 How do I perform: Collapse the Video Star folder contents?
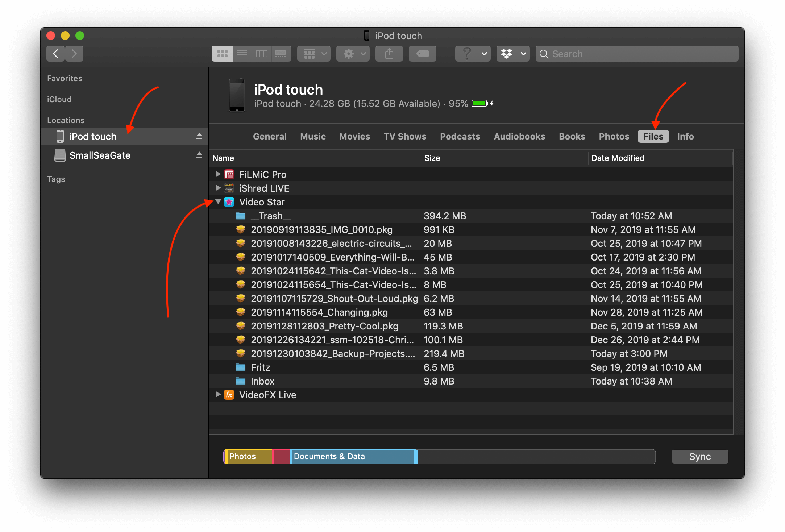point(219,202)
